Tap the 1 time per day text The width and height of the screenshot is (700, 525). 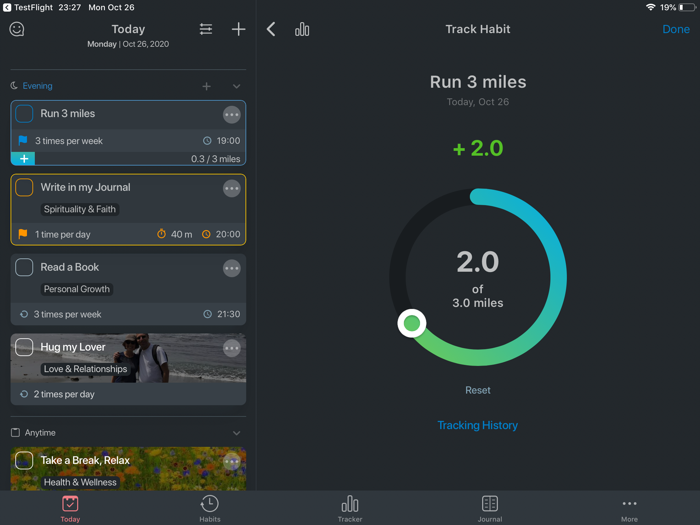(x=62, y=234)
